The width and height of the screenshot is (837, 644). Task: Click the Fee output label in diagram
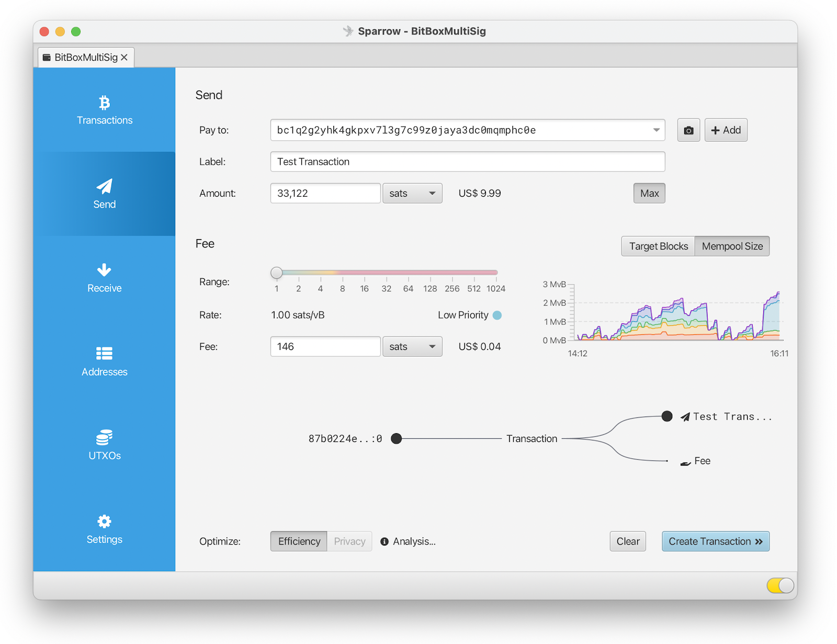coord(702,461)
